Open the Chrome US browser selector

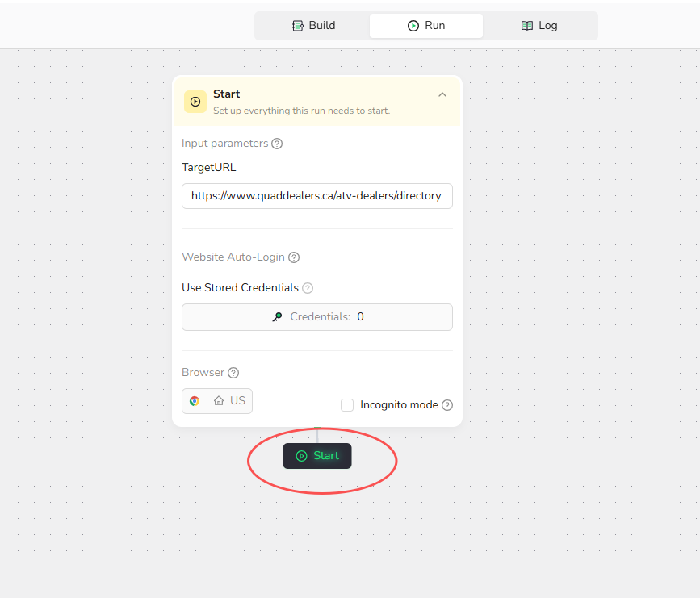click(217, 401)
